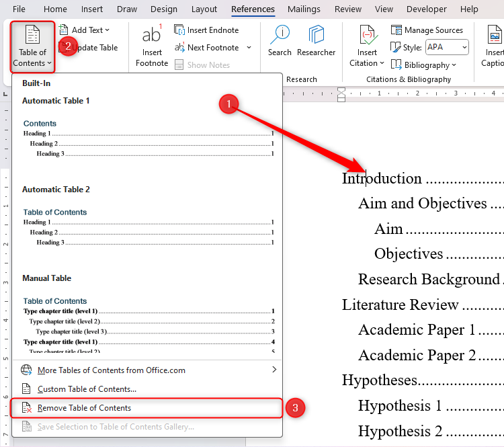
Task: Switch to the Draw tab
Action: click(x=127, y=9)
